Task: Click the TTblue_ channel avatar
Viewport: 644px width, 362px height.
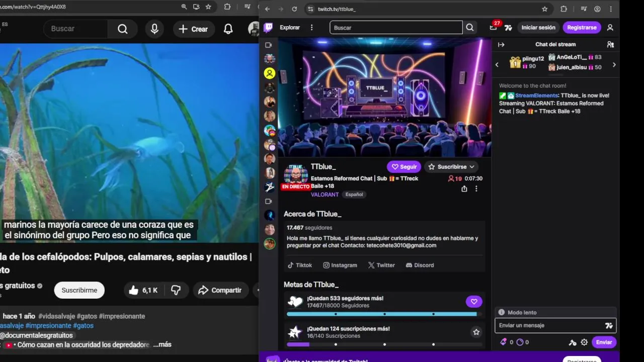Action: [x=296, y=176]
